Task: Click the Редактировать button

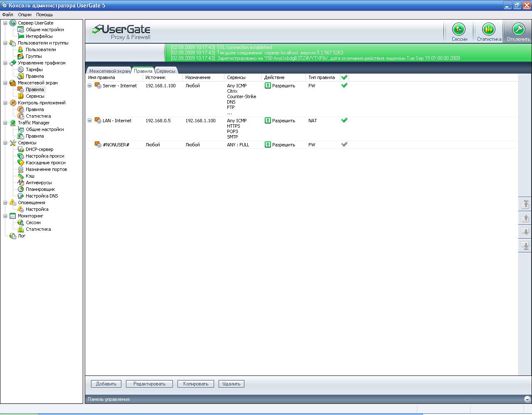Action: 149,384
